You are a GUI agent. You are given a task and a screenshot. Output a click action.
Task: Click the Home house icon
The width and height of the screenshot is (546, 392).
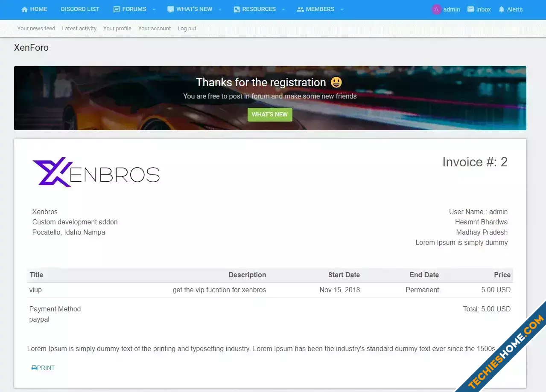24,9
